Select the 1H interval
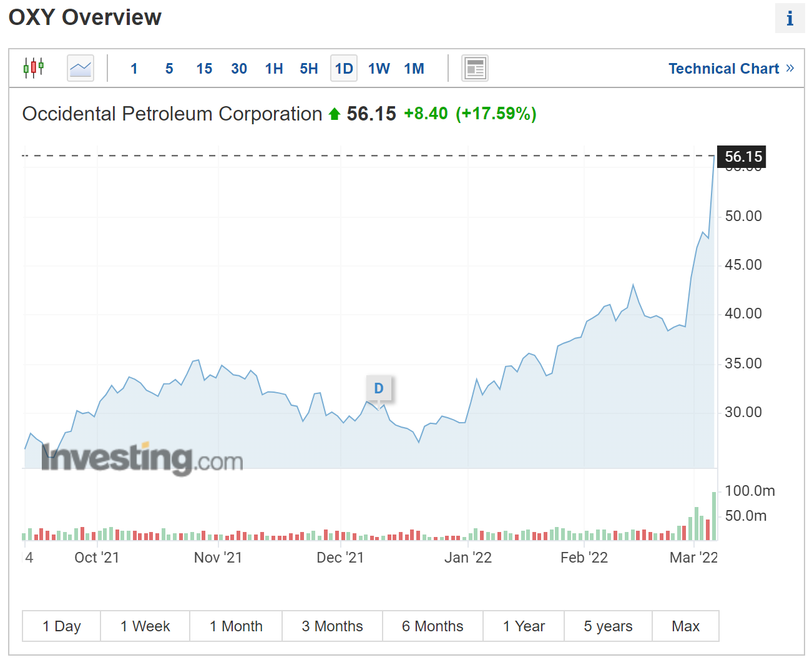This screenshot has height=665, width=812. click(x=274, y=69)
